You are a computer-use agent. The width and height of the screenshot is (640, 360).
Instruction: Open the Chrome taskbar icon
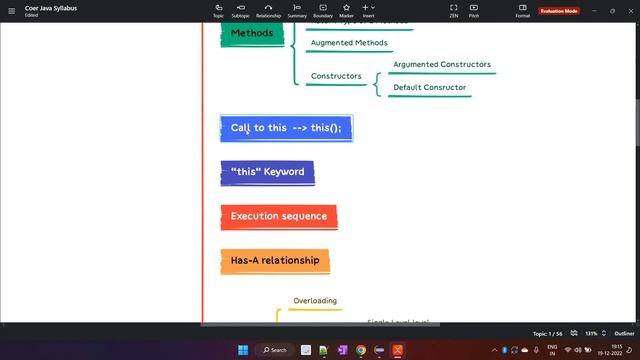[361, 350]
